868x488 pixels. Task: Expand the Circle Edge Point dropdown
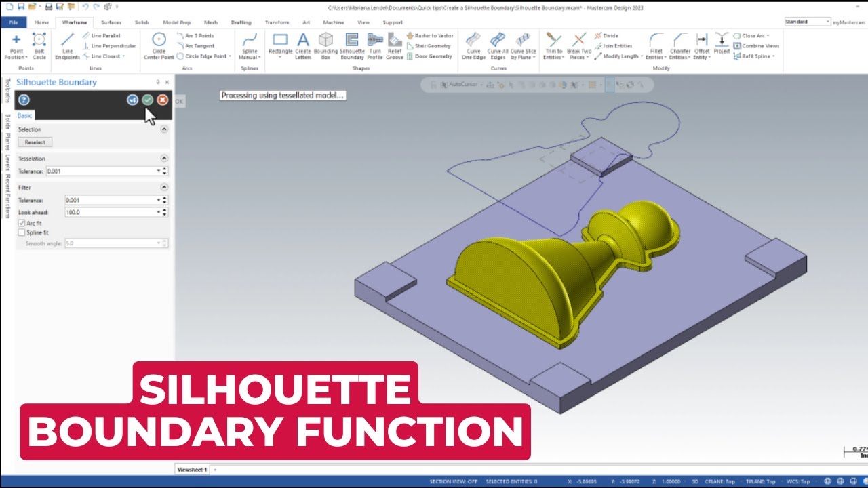(x=229, y=56)
